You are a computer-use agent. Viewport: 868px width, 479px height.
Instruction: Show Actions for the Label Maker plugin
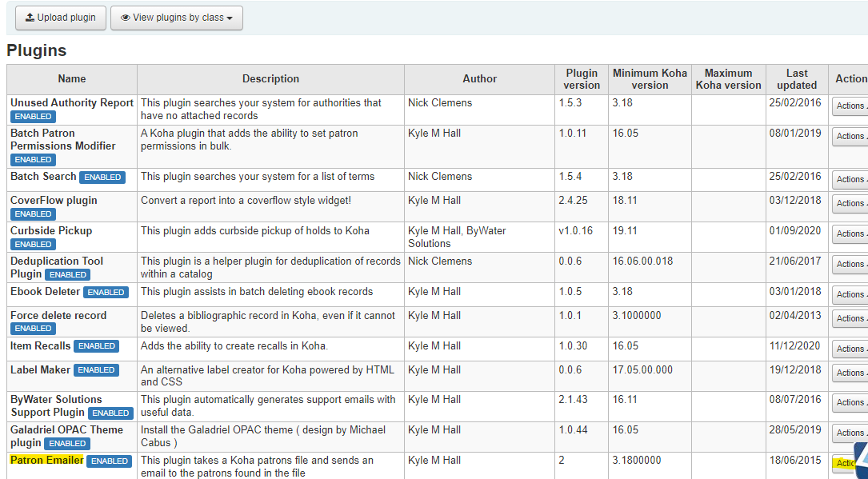850,373
